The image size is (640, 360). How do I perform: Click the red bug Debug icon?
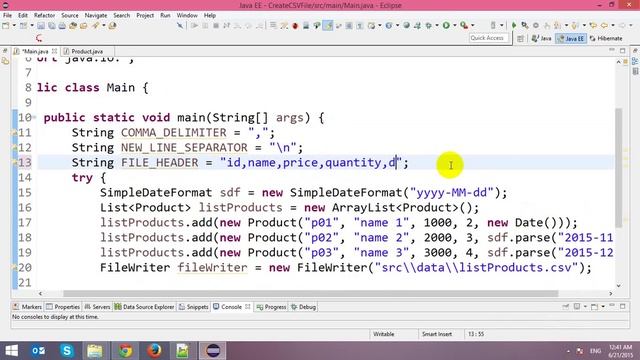[x=295, y=26]
